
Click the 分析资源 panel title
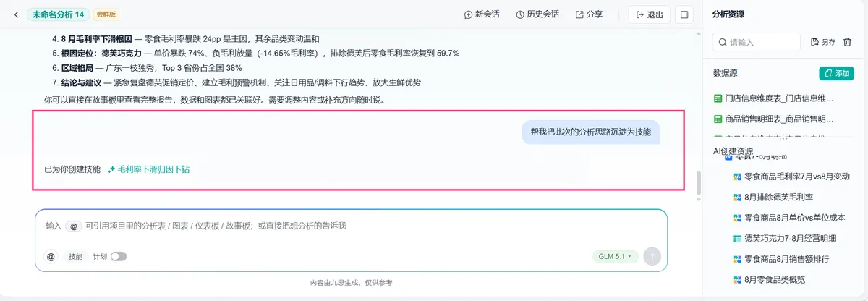[x=728, y=14]
